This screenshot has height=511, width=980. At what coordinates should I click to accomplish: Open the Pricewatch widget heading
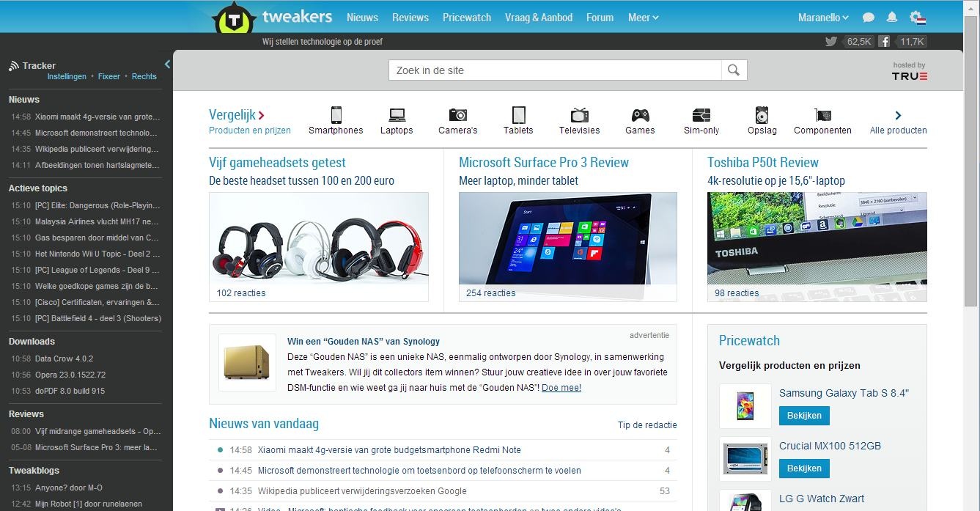tap(749, 340)
